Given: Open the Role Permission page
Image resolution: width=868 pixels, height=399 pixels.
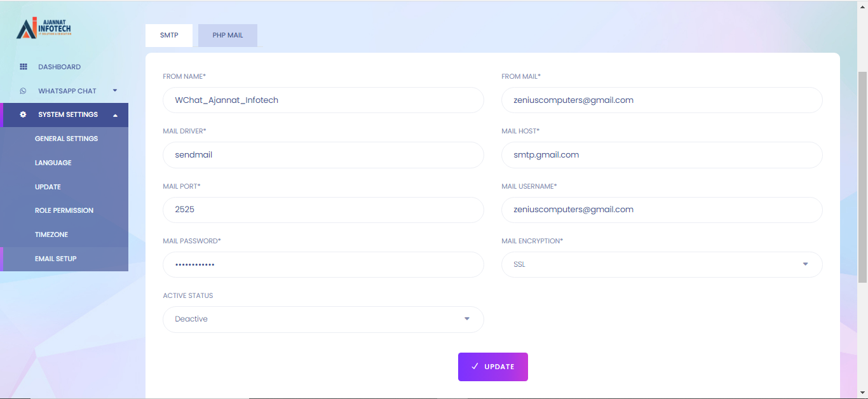Looking at the screenshot, I should coord(64,210).
